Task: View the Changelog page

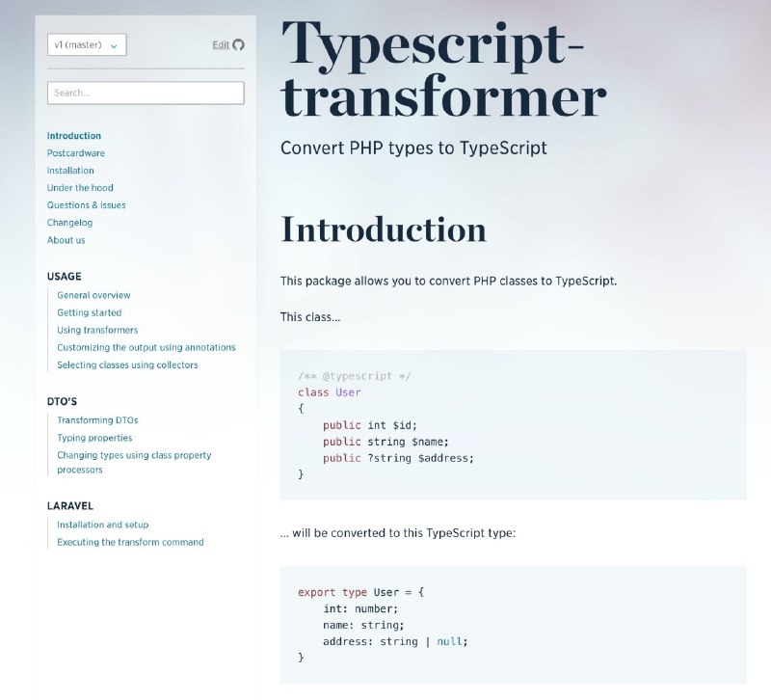Action: [69, 223]
